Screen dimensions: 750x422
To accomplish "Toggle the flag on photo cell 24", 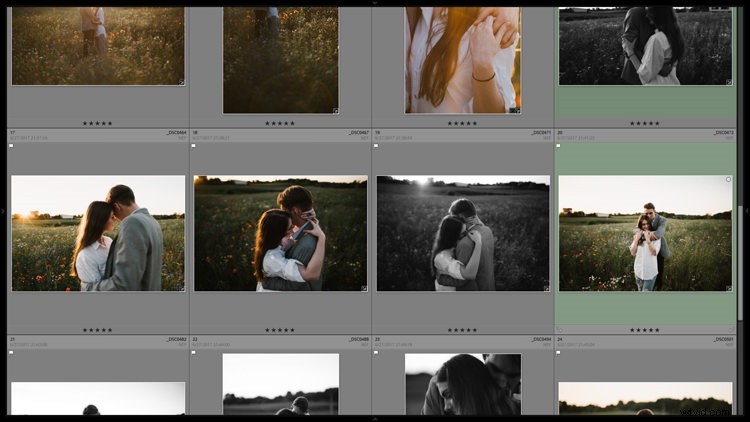I will coord(558,353).
